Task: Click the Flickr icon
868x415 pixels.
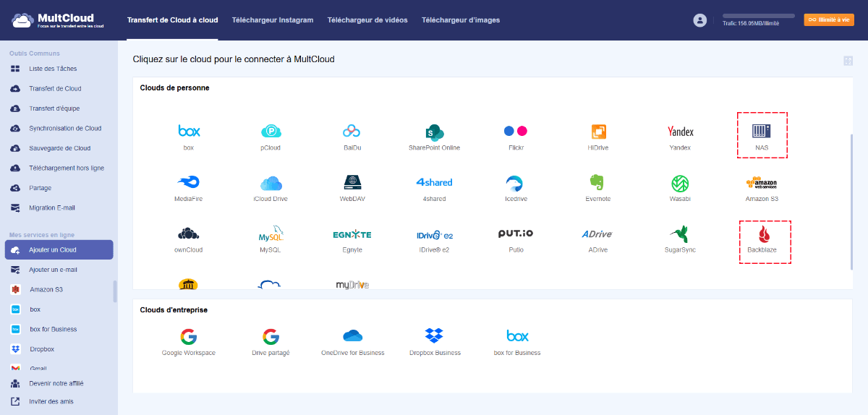Action: click(515, 132)
